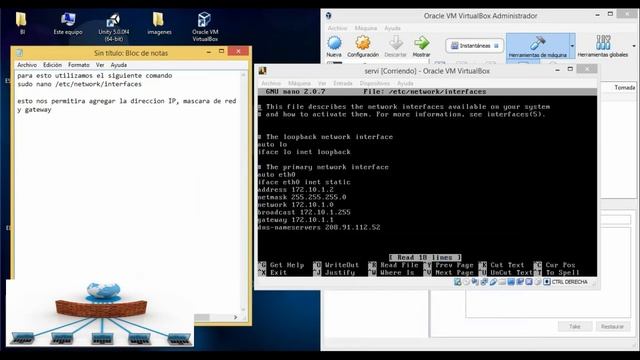Click Notepad horizontal scrollbar right arrow
This screenshot has height=360, width=640.
click(x=236, y=317)
